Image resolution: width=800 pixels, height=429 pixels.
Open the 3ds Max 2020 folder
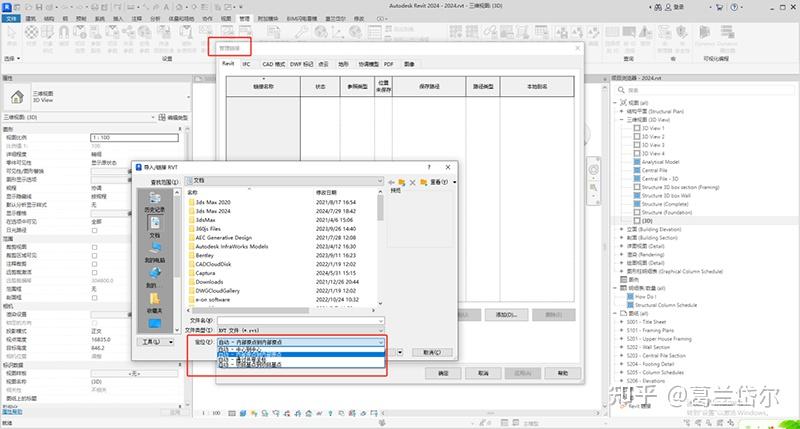213,202
